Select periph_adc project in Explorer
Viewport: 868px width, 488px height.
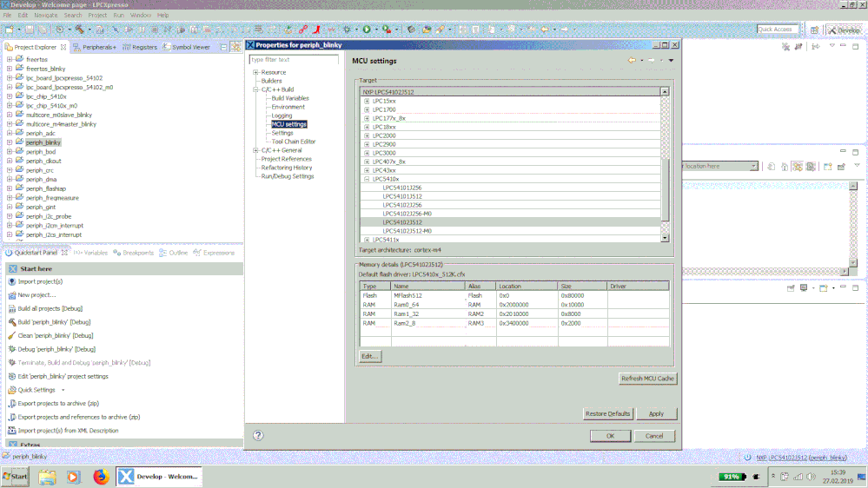[x=41, y=134]
